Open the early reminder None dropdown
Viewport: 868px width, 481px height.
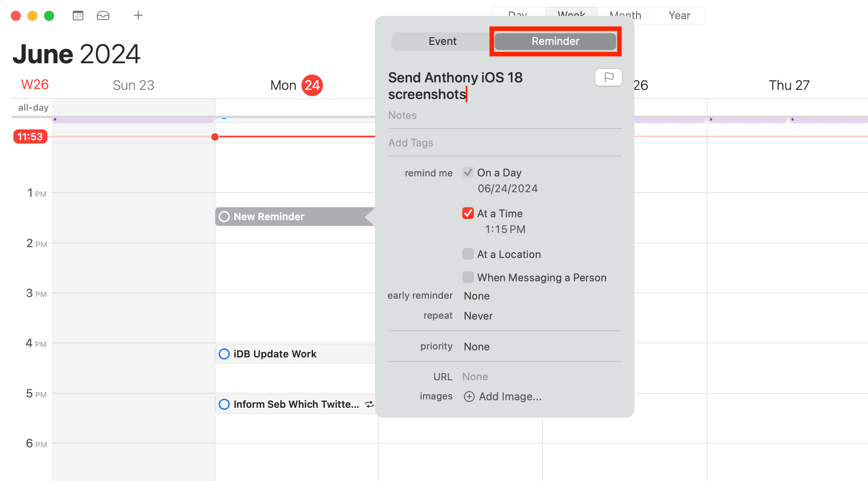coord(477,296)
